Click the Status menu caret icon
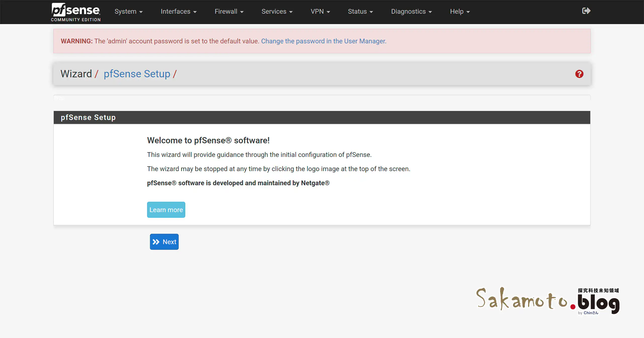The width and height of the screenshot is (644, 338). [x=372, y=12]
